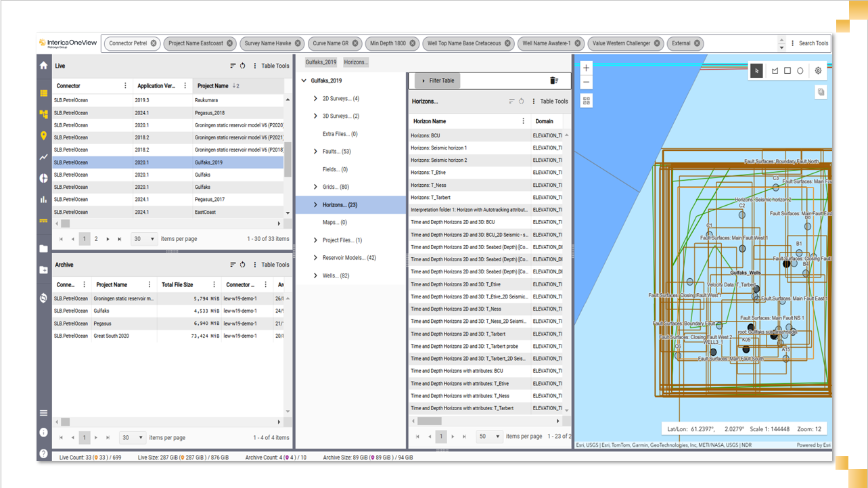Select the polygon draw tool on map
This screenshot has width=868, height=488.
[x=775, y=71]
